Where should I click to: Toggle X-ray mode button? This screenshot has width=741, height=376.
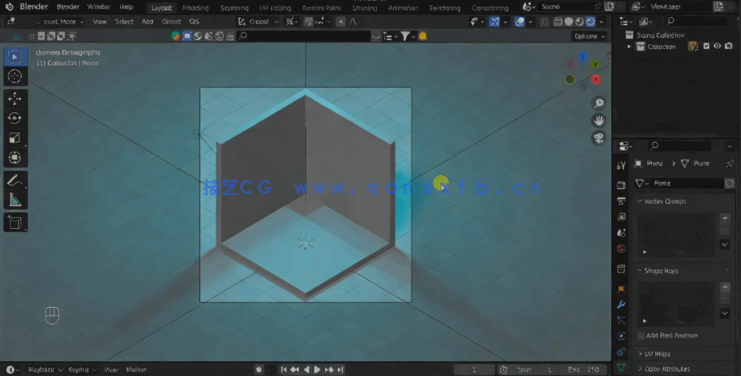[544, 22]
